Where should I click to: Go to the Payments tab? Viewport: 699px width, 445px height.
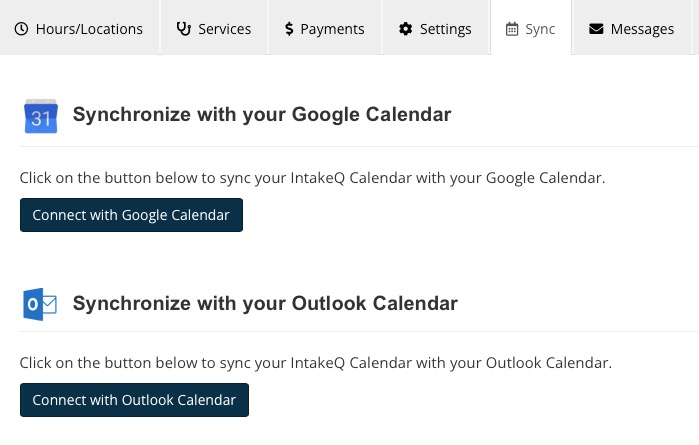[x=325, y=28]
